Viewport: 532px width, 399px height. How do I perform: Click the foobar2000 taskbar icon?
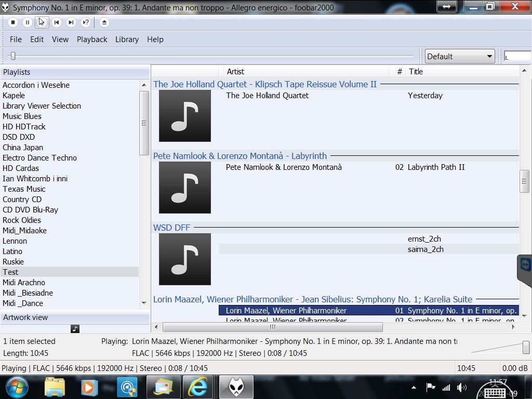point(236,387)
